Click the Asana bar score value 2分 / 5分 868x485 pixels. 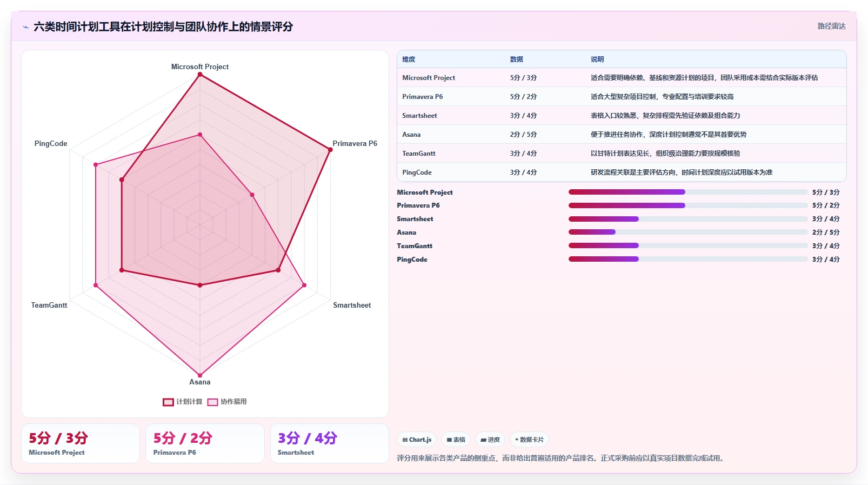point(826,232)
